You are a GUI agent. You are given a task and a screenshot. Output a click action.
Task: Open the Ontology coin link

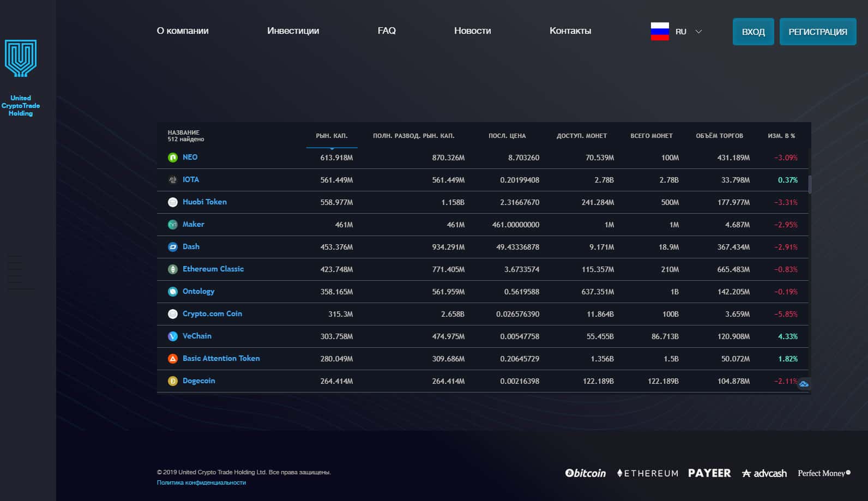(x=198, y=291)
